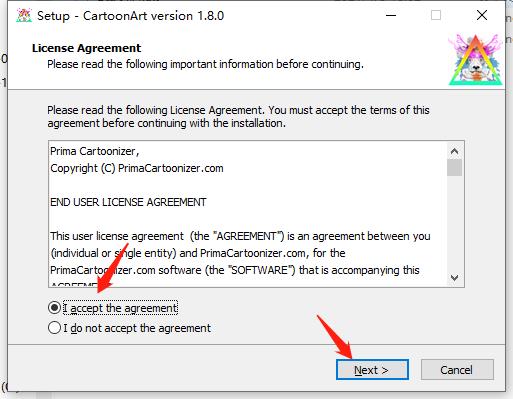Image resolution: width=513 pixels, height=399 pixels.
Task: Click the license scrollbar up arrow
Action: point(454,151)
